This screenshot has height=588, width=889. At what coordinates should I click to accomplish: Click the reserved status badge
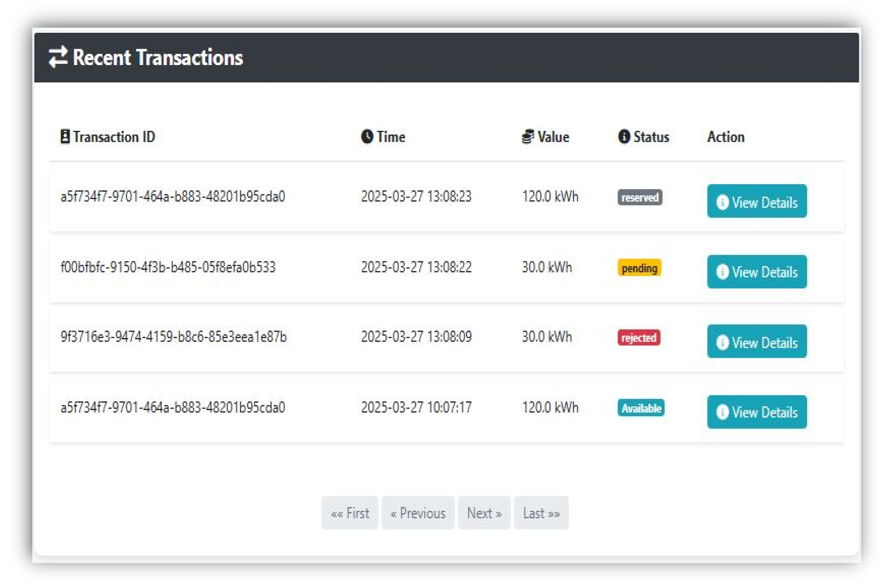point(640,197)
